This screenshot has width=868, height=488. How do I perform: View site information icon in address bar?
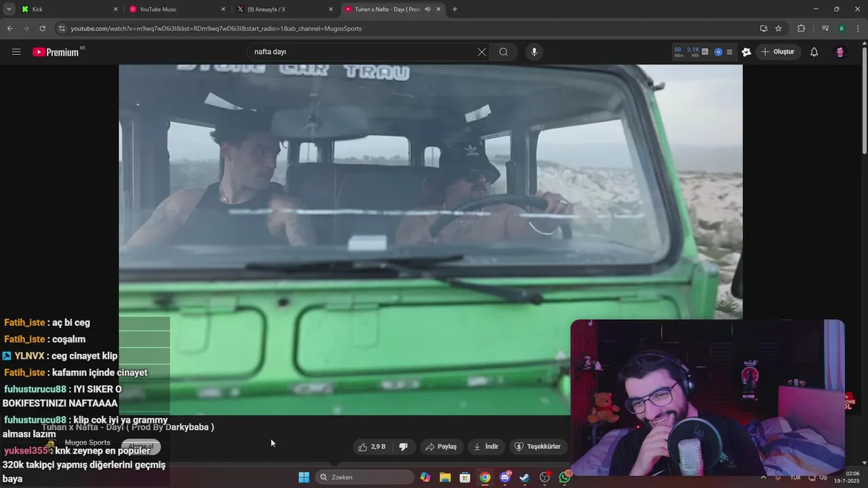(x=62, y=28)
